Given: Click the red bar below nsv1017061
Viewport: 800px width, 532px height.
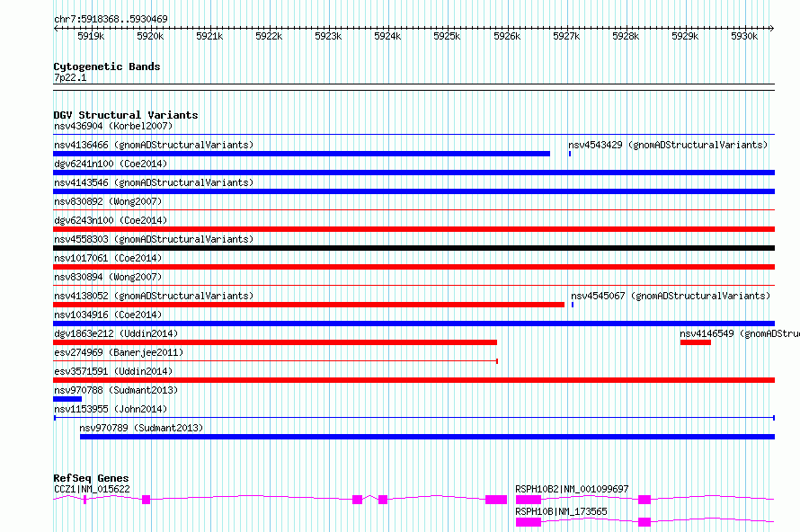Looking at the screenshot, I should tap(413, 267).
